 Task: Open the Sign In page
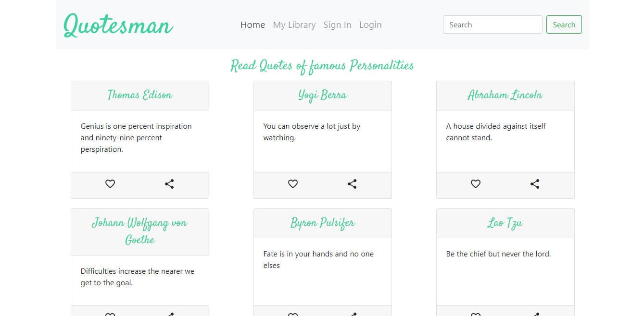click(x=337, y=25)
